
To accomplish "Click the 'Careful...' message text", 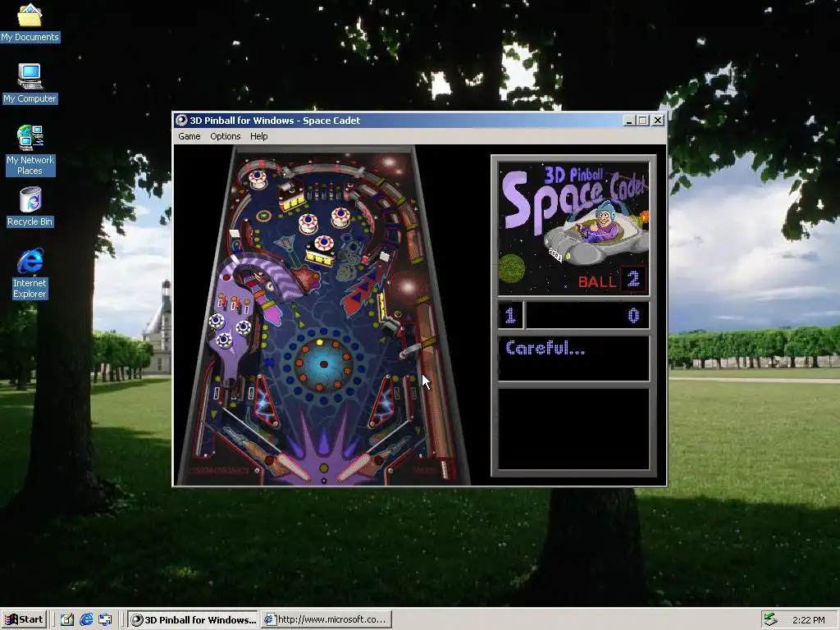I will [x=546, y=348].
